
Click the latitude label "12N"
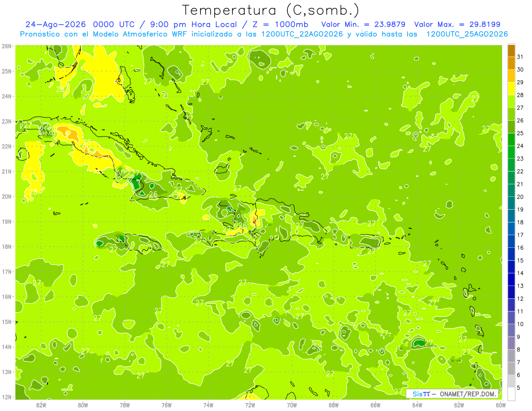(x=7, y=397)
